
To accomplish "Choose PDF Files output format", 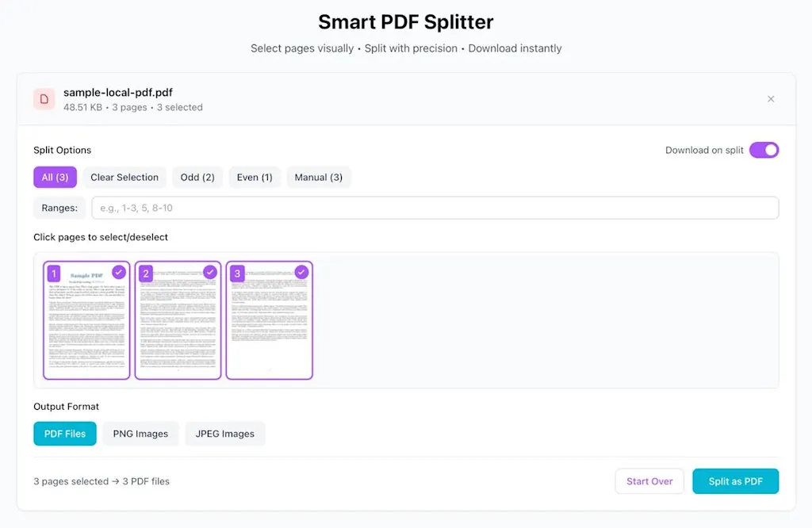I will pos(65,434).
